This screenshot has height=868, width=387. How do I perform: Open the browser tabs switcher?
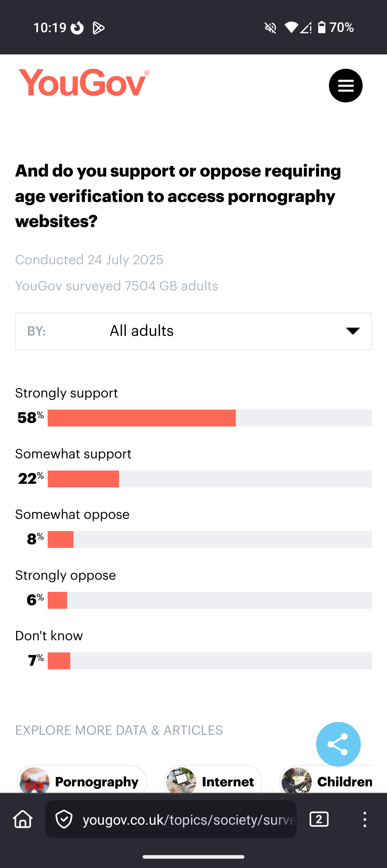point(319,819)
